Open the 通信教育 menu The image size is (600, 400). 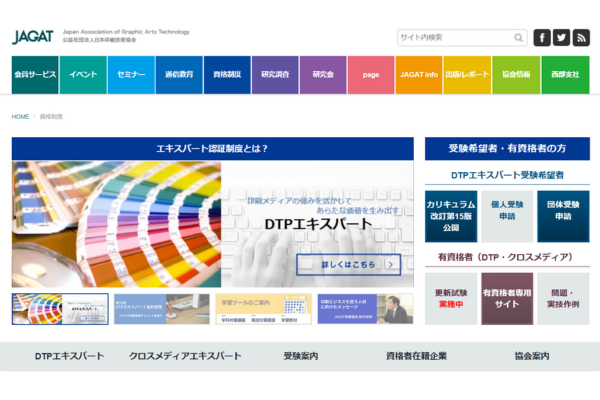(179, 75)
